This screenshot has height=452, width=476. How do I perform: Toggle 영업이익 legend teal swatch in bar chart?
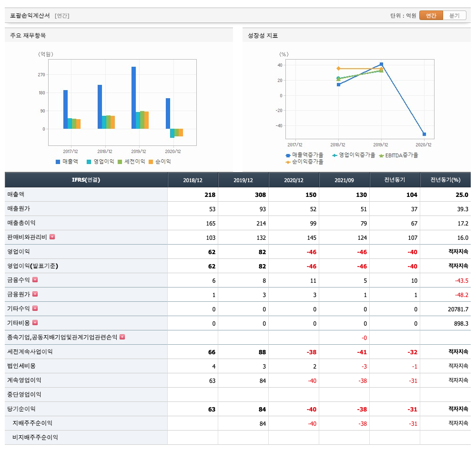click(x=89, y=162)
